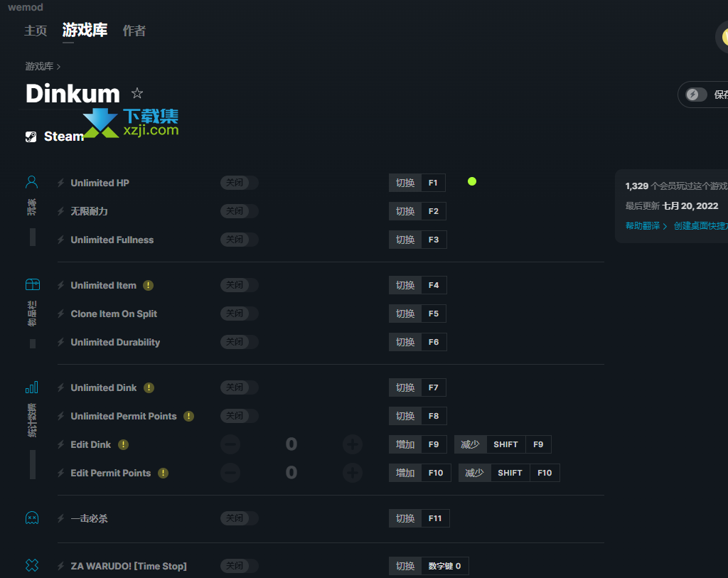Screen dimensions: 728x578
Task: Toggle ZA WARUDO Time Stop switch
Action: tap(239, 565)
